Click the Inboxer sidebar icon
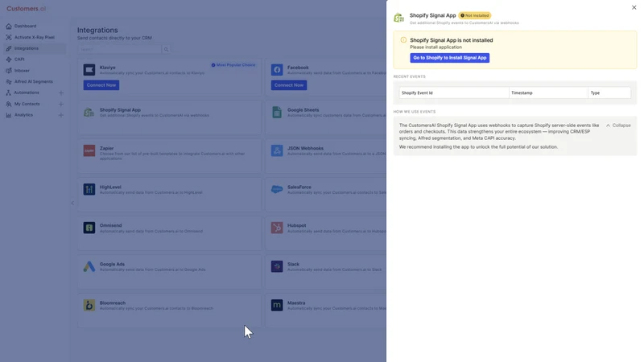 click(x=9, y=71)
